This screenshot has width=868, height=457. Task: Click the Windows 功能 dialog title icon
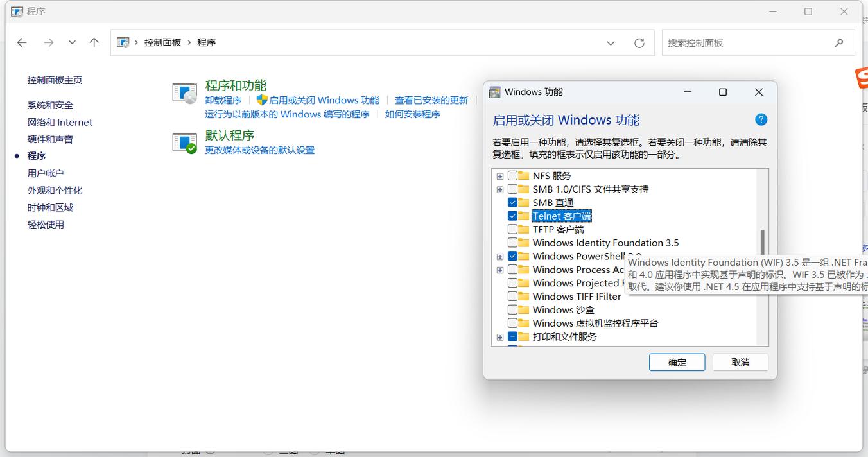(x=494, y=92)
